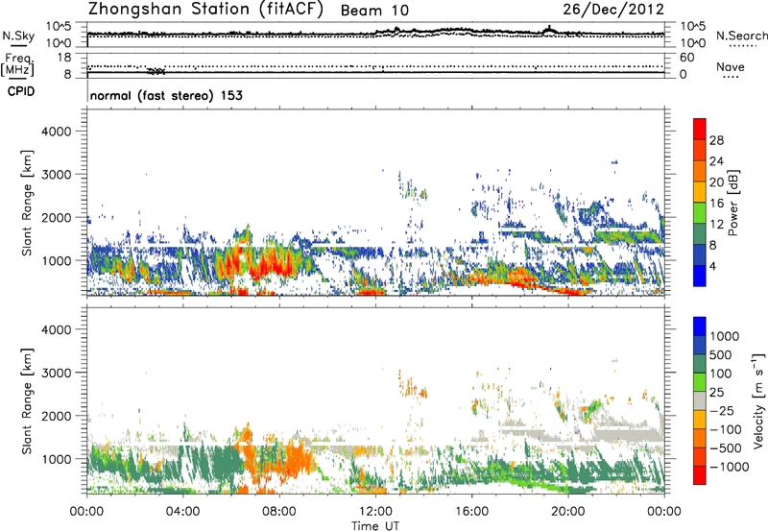The image size is (768, 532).
Task: Click the frequency disturbance near 03:00 in Freq panel
Action: (x=156, y=71)
